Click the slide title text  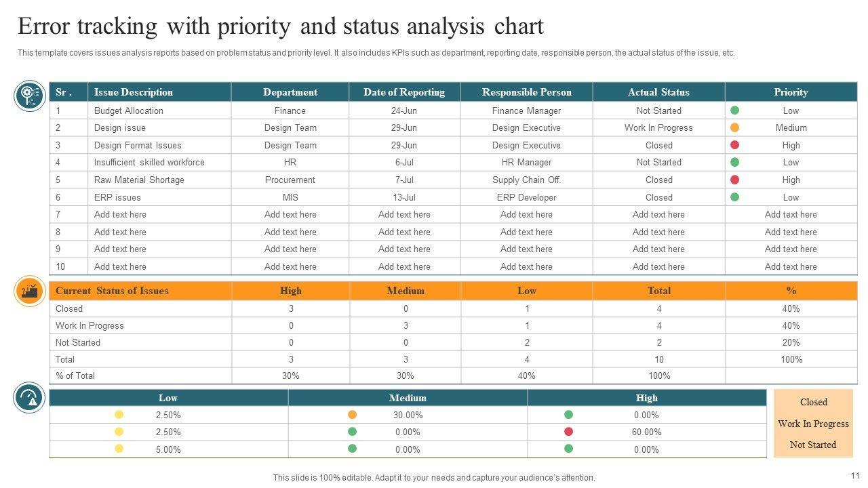pos(280,26)
